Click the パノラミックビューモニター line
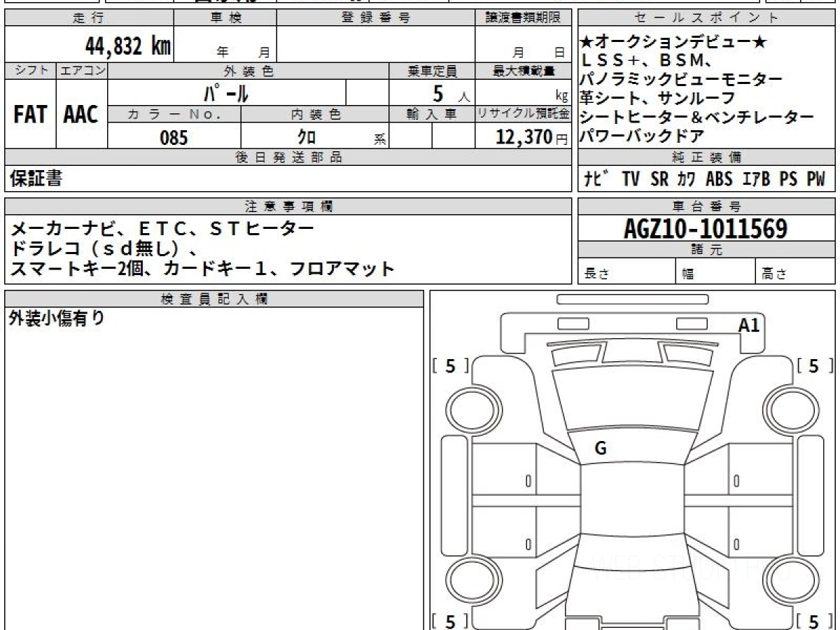Viewport: 840px width, 630px height. 682,79
